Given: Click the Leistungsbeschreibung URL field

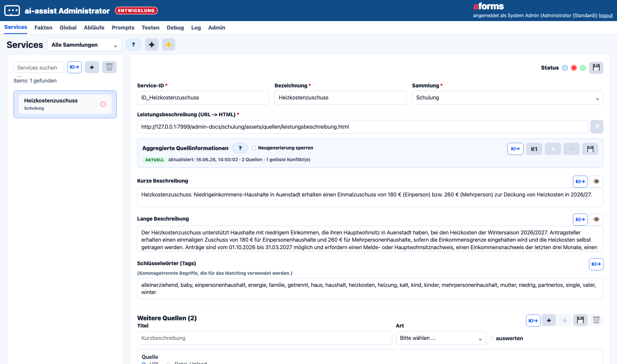Looking at the screenshot, I should tap(363, 127).
